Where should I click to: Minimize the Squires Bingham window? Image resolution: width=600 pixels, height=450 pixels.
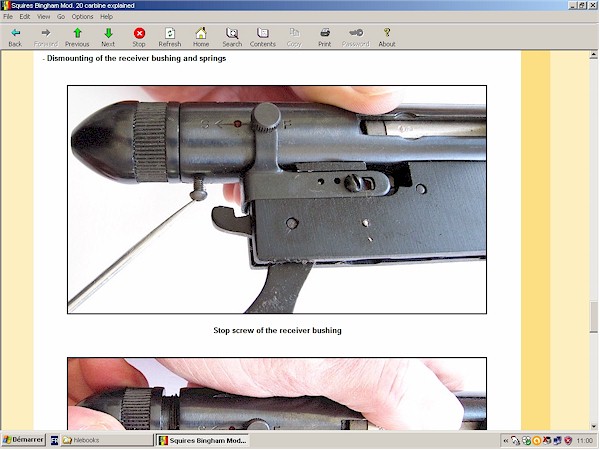point(572,5)
